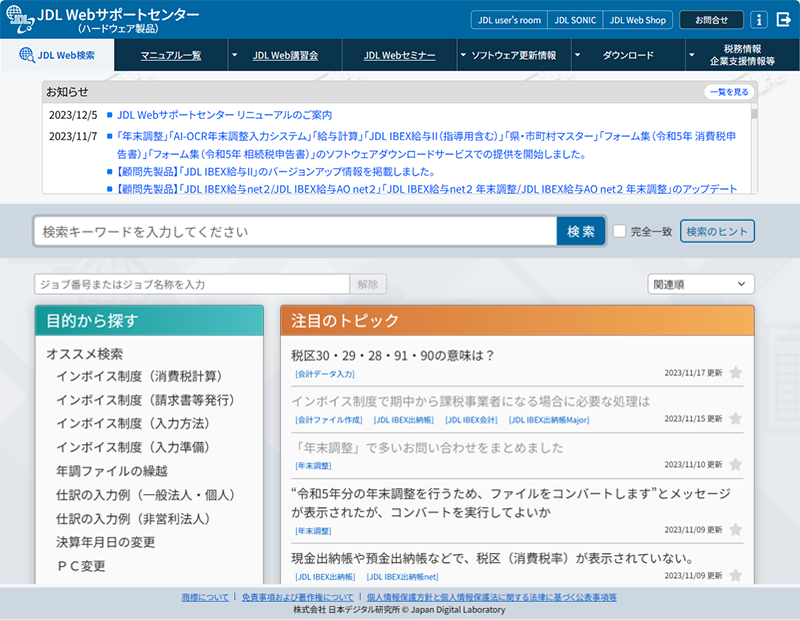Expand the JDL Web講習会 dropdown arrow
Screen dimensions: 800x620
point(235,55)
